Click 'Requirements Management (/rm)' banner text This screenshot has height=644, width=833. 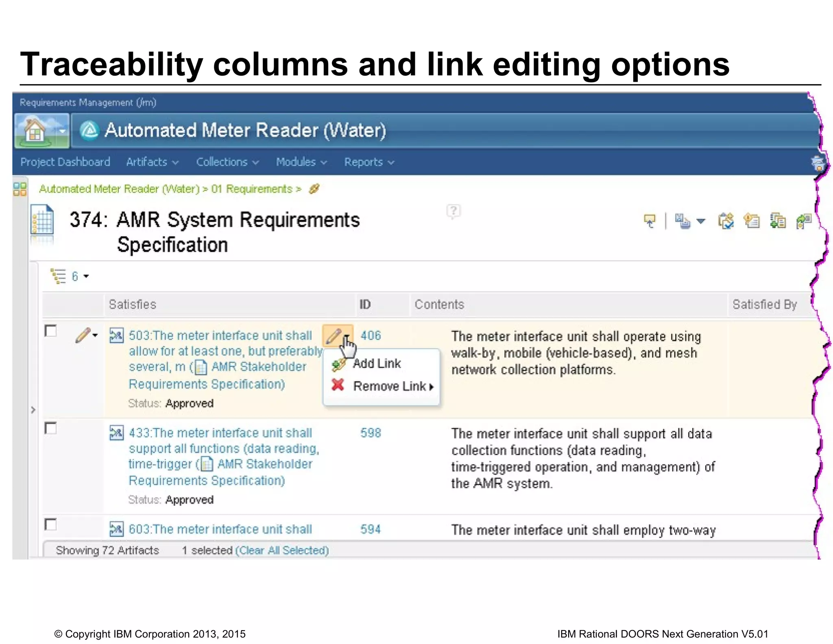(x=88, y=102)
